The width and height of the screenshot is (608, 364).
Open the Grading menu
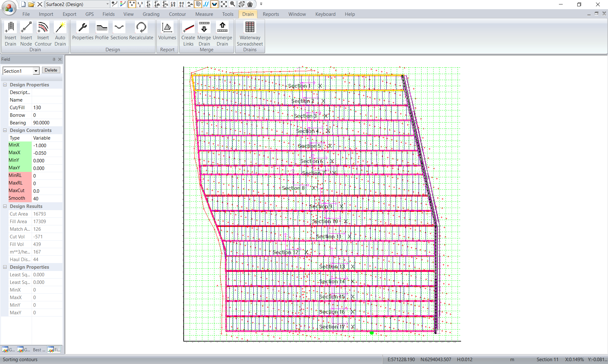click(x=151, y=14)
